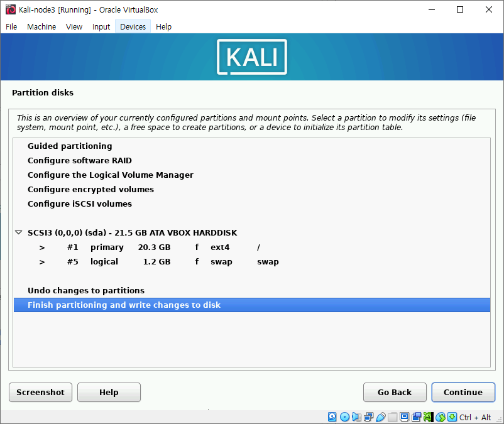Image resolution: width=504 pixels, height=424 pixels.
Task: Open the File menu
Action: tap(11, 26)
